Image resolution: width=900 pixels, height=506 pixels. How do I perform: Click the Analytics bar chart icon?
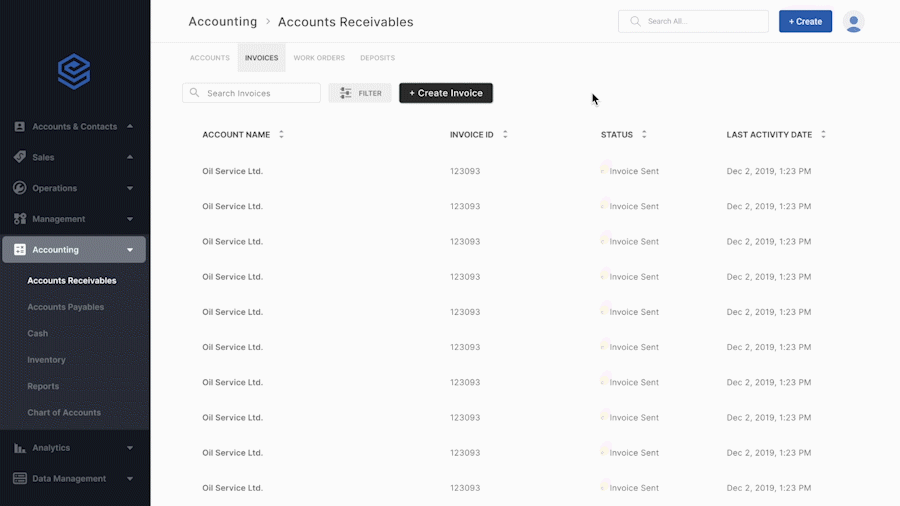(x=19, y=448)
